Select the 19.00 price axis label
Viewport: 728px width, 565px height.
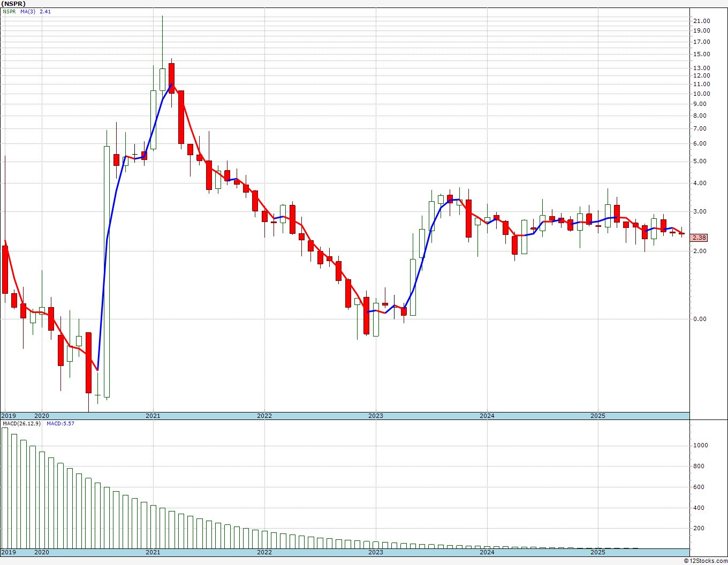click(x=702, y=30)
